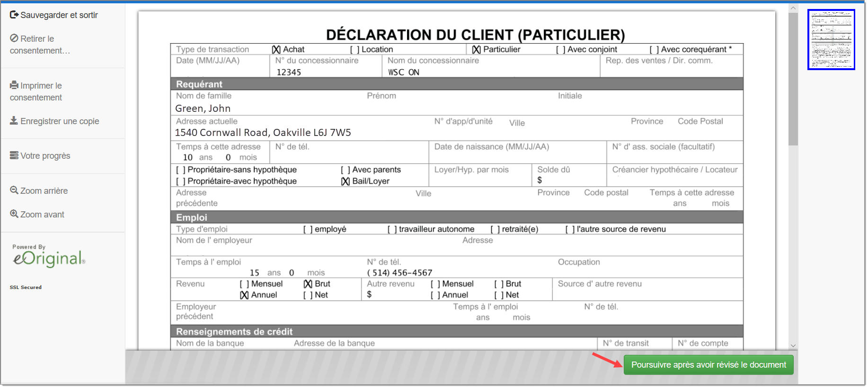
Task: Toggle the Revenu Annuel checkbox
Action: 244,295
